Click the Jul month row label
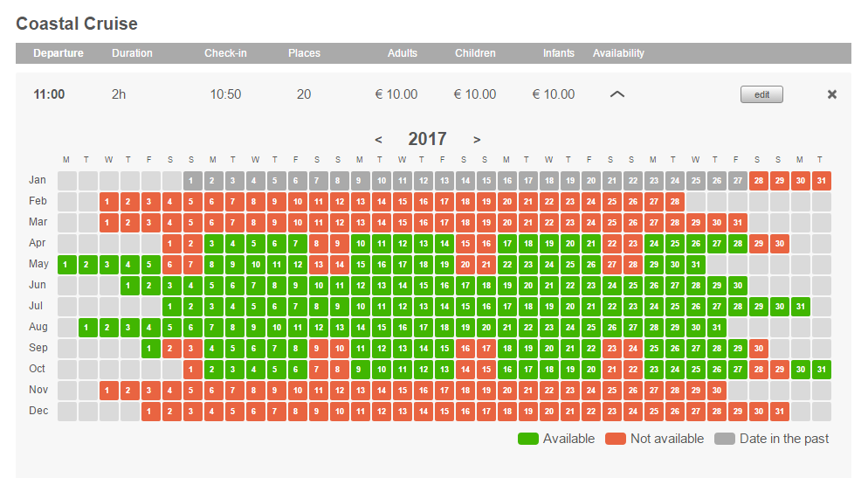This screenshot has height=478, width=868. pos(38,306)
